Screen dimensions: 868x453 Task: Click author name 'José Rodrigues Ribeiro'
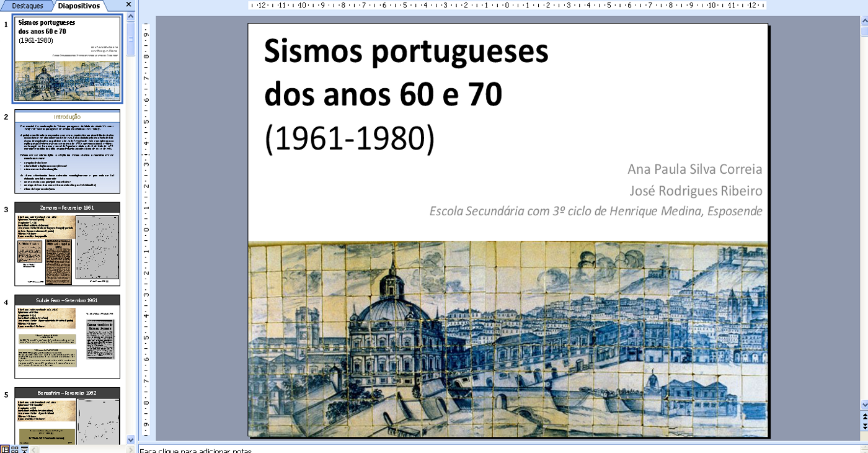click(696, 191)
